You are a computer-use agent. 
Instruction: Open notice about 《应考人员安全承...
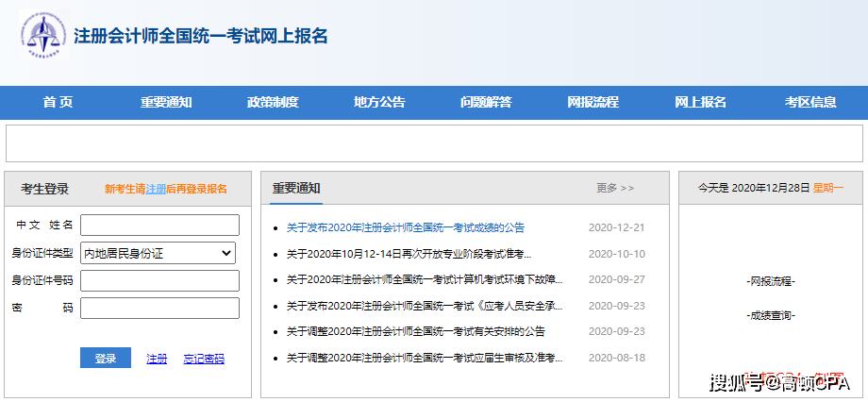pos(425,306)
